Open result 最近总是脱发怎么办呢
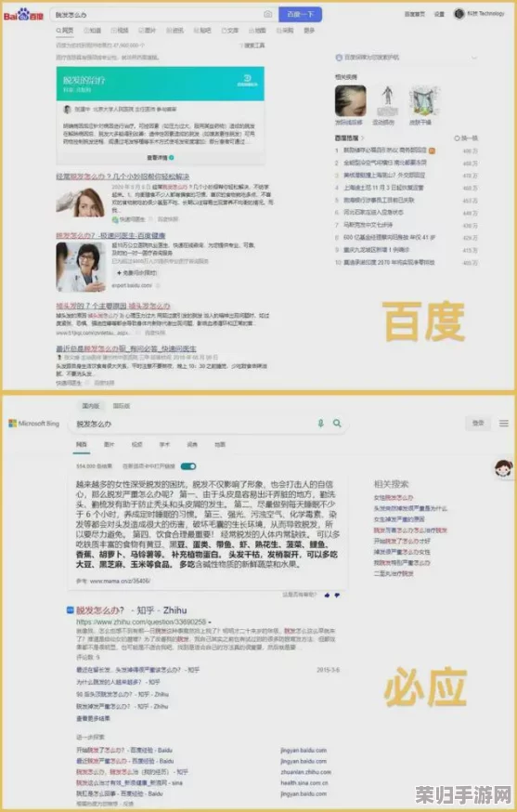 pos(125,348)
